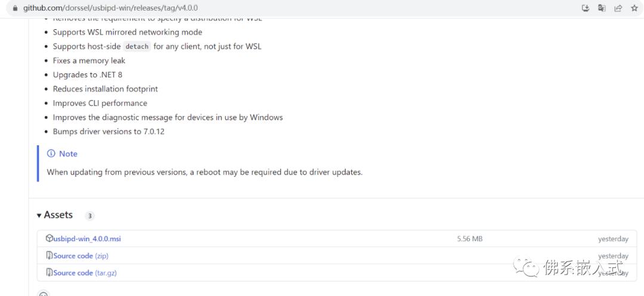Click the info icon next to Note
The image size is (644, 296).
pyautogui.click(x=51, y=154)
